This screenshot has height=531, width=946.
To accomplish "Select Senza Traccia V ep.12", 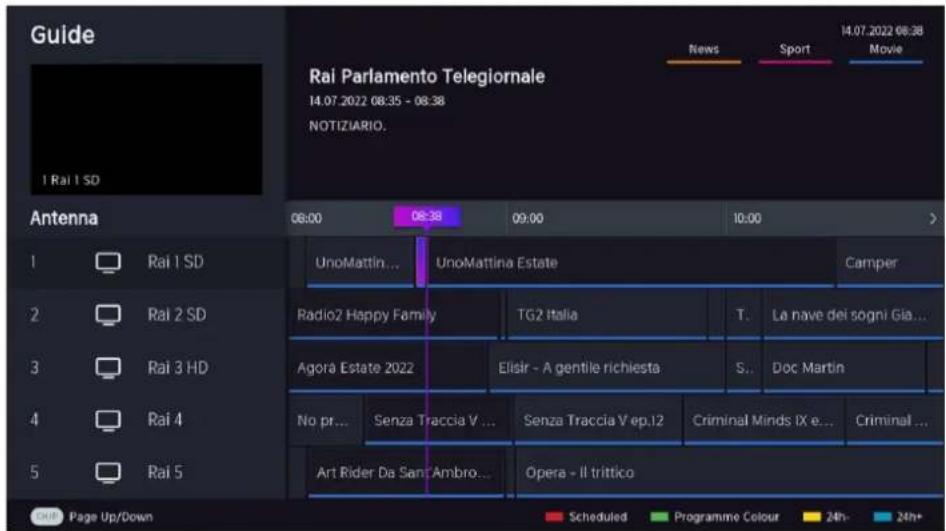I will point(598,420).
